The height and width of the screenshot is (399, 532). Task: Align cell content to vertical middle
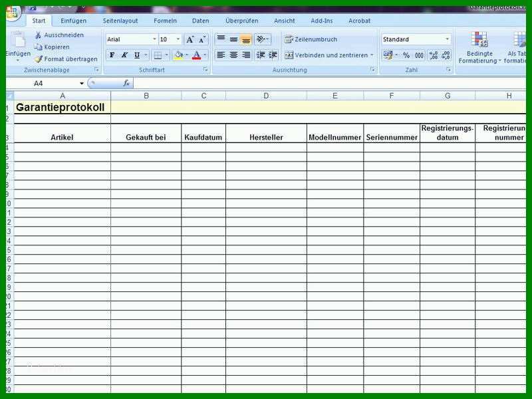click(233, 40)
